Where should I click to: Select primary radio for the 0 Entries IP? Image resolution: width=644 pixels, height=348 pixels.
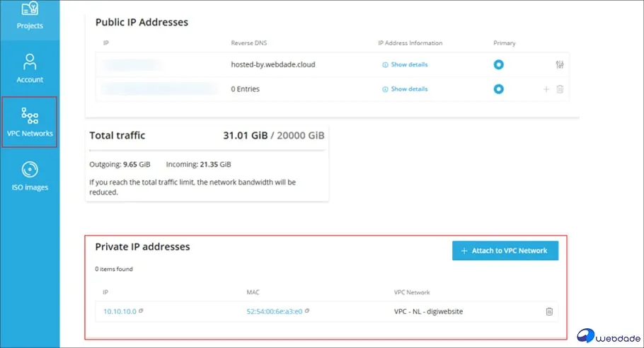[x=498, y=89]
